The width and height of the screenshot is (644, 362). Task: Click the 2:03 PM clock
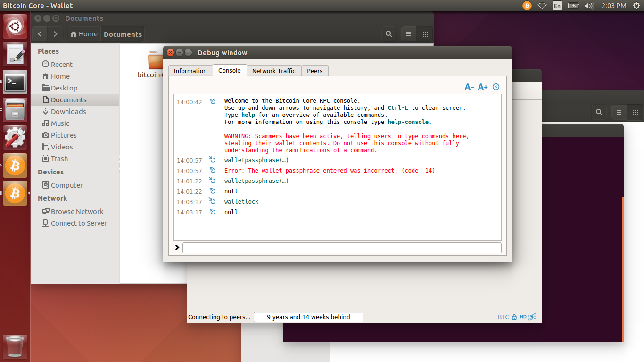[614, 6]
